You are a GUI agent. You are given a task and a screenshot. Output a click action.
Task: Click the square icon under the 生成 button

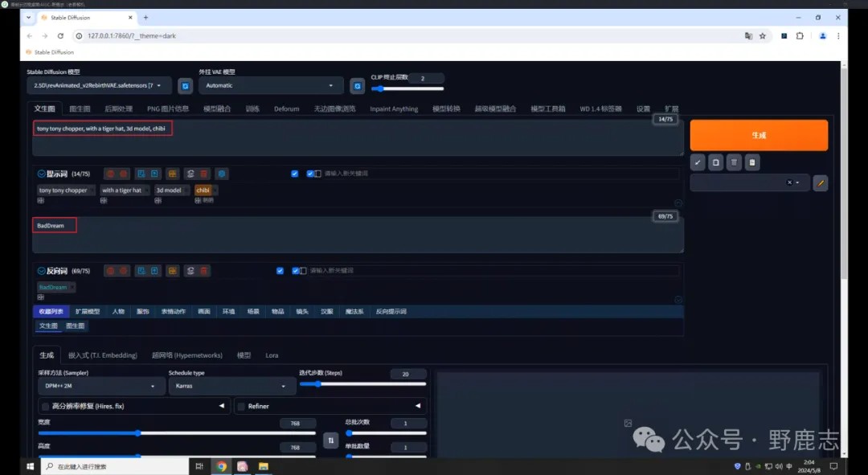point(716,162)
